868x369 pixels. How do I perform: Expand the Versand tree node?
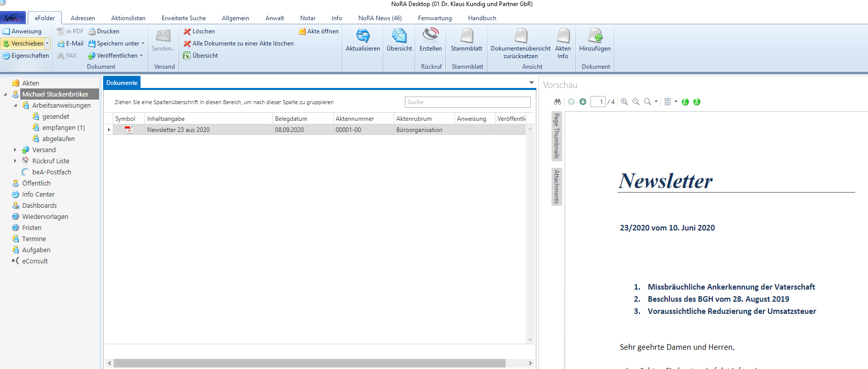tap(15, 150)
